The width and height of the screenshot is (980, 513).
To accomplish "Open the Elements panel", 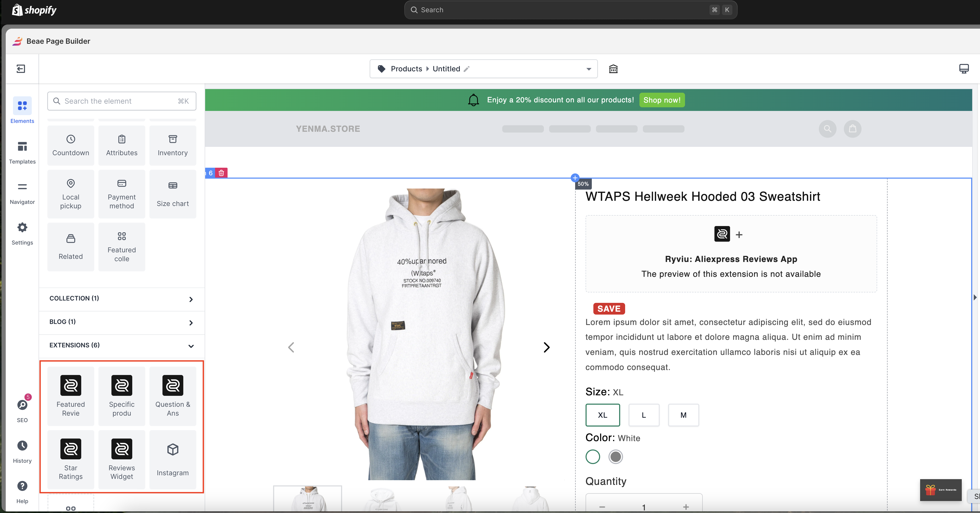I will (x=22, y=110).
